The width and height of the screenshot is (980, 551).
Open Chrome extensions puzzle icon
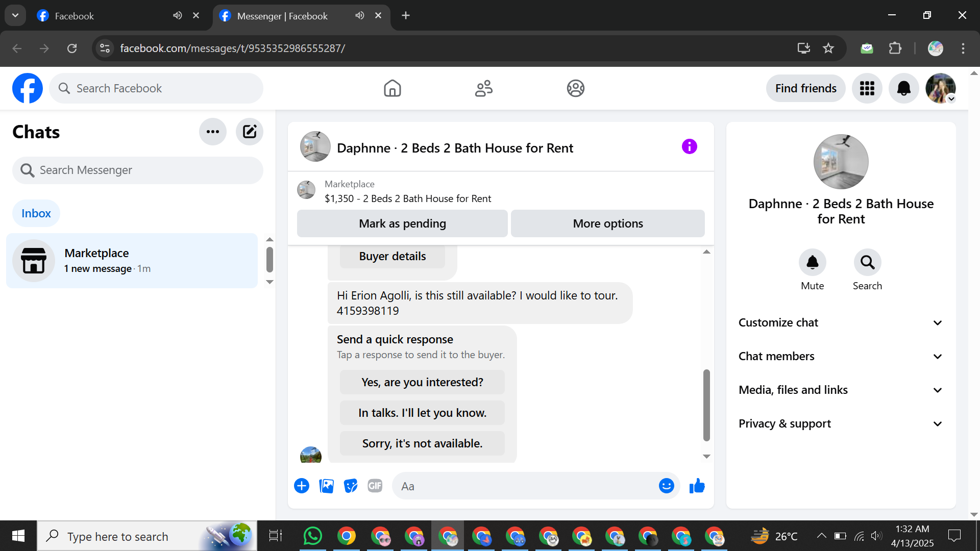[895, 48]
